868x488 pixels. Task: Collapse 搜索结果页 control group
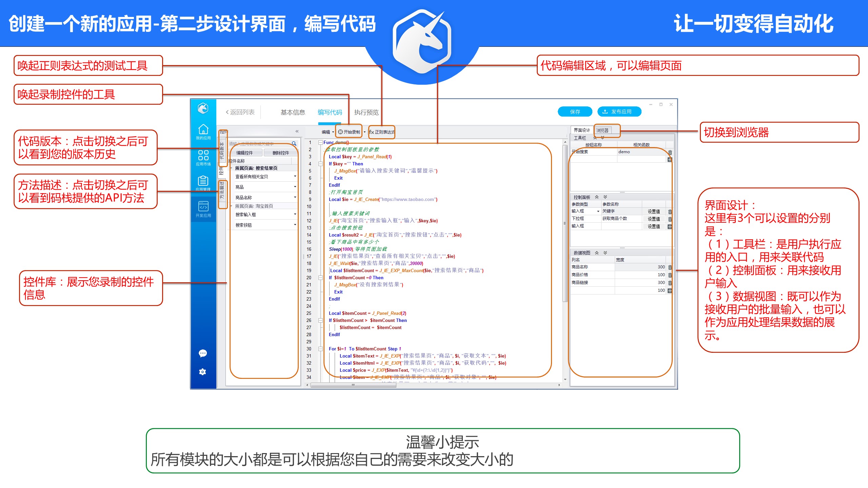click(232, 168)
